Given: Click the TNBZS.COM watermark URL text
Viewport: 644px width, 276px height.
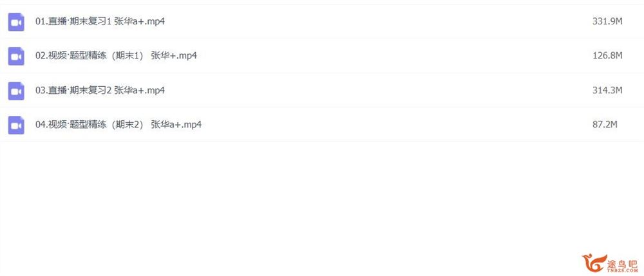Looking at the screenshot, I should [623, 271].
